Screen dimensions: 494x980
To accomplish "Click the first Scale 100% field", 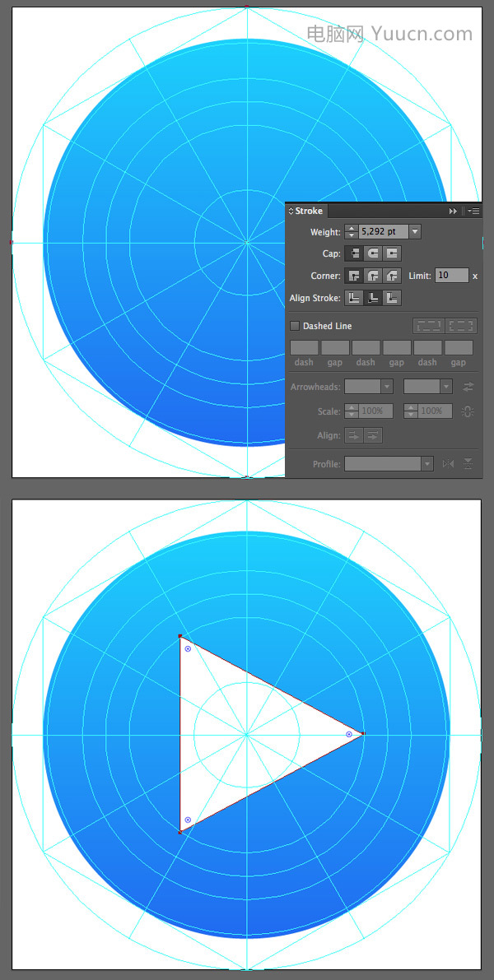I will coord(375,411).
